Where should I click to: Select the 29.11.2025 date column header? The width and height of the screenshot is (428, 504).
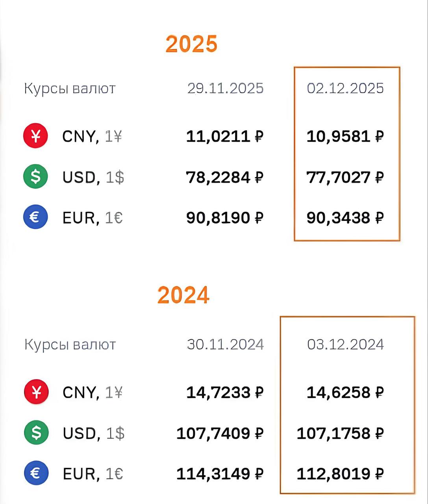225,88
